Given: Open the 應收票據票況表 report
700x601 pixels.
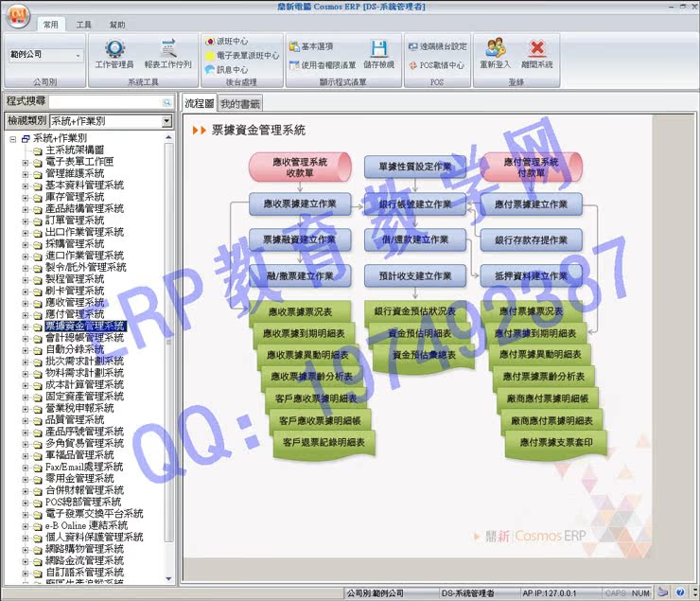Looking at the screenshot, I should [x=300, y=311].
